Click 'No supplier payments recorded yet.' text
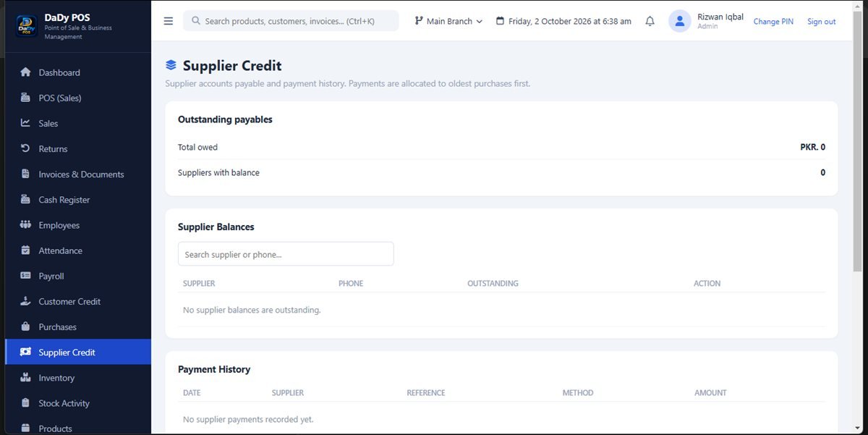 point(248,420)
